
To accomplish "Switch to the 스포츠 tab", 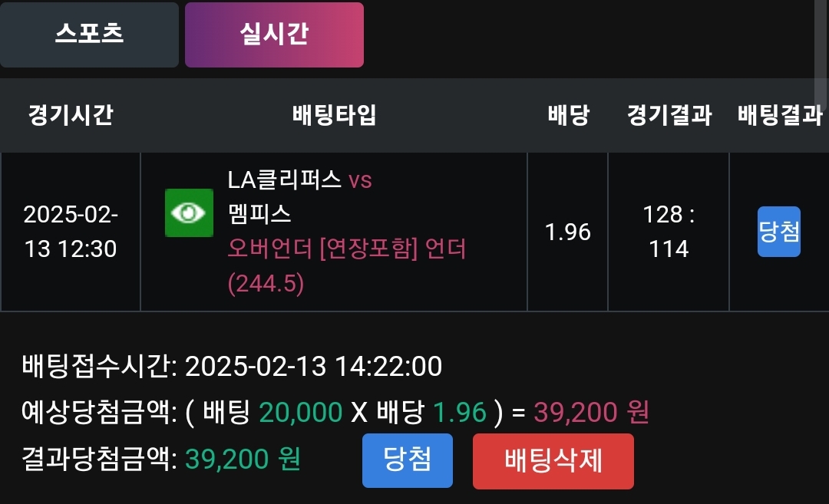I will click(89, 35).
